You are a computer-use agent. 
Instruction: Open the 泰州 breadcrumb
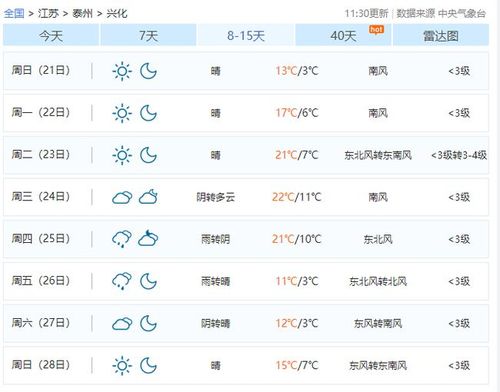pyautogui.click(x=82, y=13)
